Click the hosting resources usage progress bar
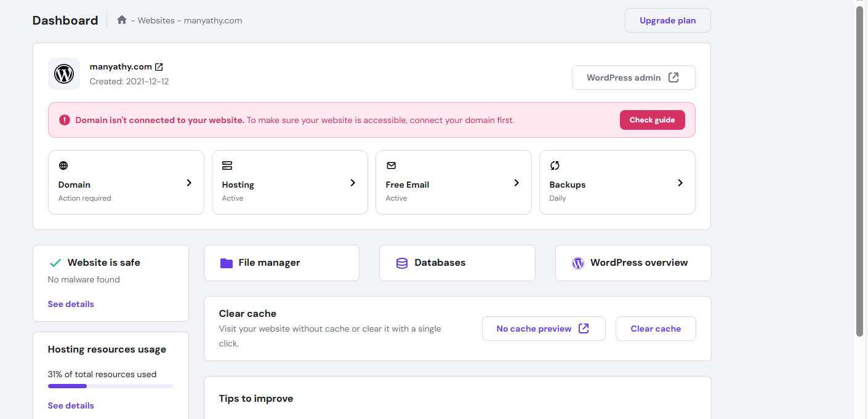The height and width of the screenshot is (419, 868). pyautogui.click(x=111, y=386)
